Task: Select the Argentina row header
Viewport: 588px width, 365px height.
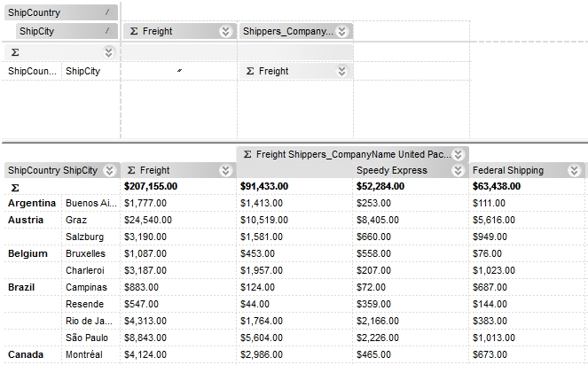Action: (x=32, y=203)
